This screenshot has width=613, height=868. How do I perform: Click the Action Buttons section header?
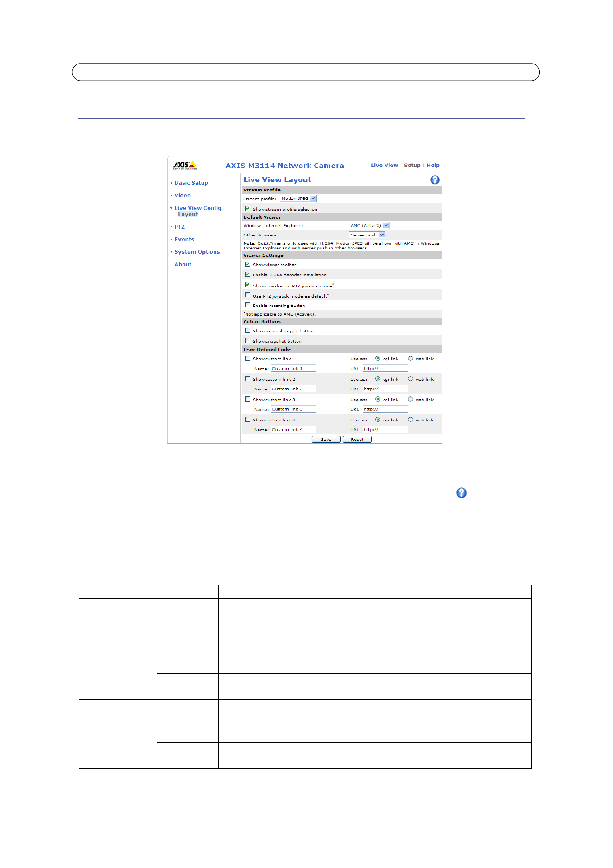point(342,321)
